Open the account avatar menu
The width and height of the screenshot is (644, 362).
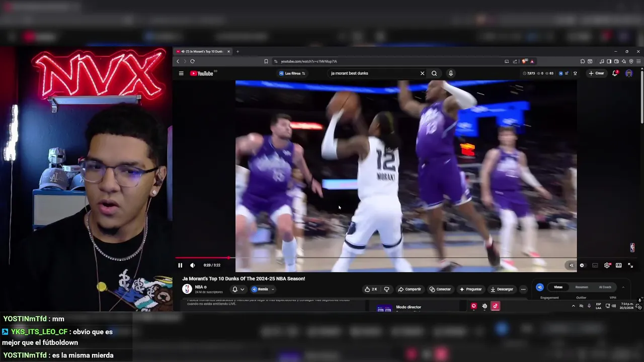pyautogui.click(x=629, y=73)
